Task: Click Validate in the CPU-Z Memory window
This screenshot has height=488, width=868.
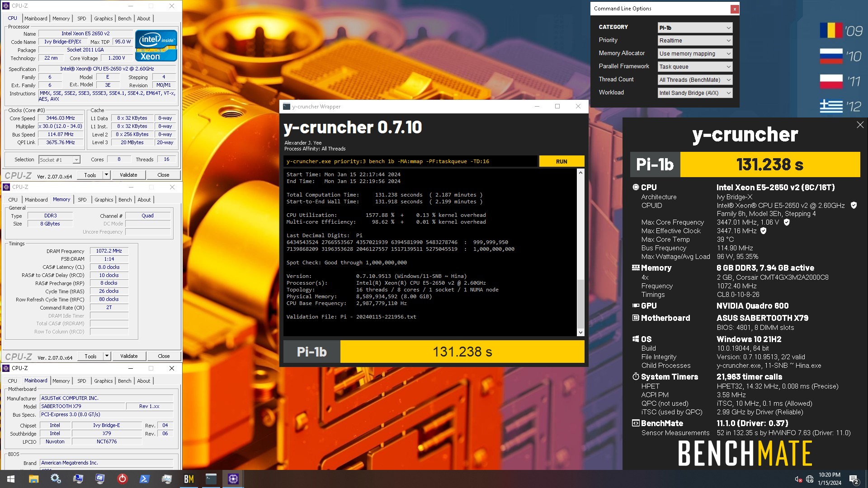Action: coord(129,356)
